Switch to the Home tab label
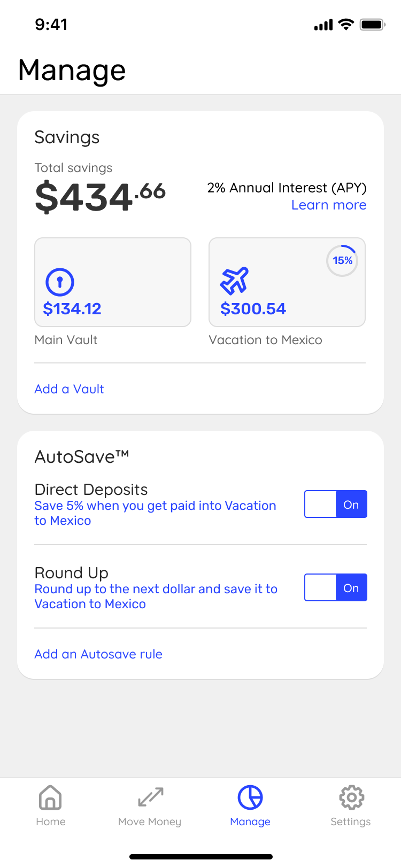This screenshot has height=868, width=401. click(x=51, y=821)
